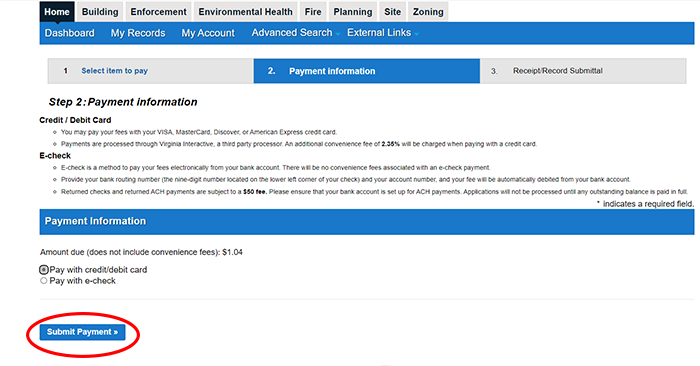Image resolution: width=700 pixels, height=366 pixels.
Task: Select the Fire tab
Action: [313, 12]
